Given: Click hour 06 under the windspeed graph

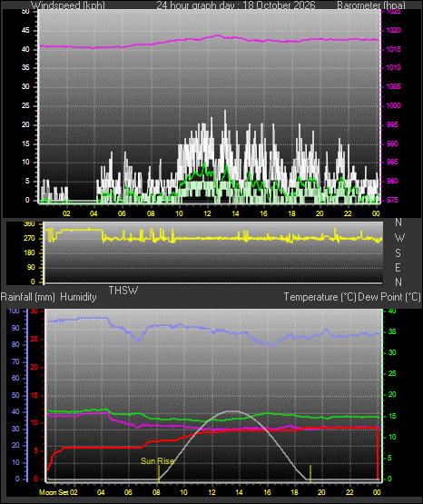Looking at the screenshot, I should pos(122,213).
